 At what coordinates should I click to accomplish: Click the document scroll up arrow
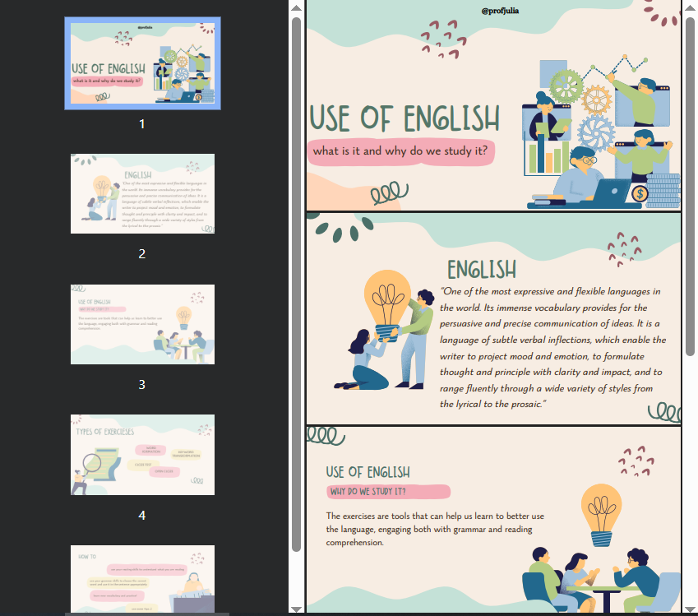coord(691,7)
